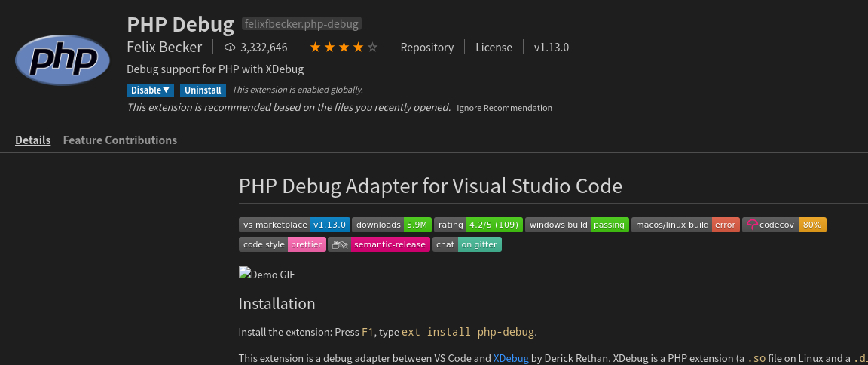Switch to the Feature Contributions tab
This screenshot has width=868, height=365.
click(x=120, y=140)
